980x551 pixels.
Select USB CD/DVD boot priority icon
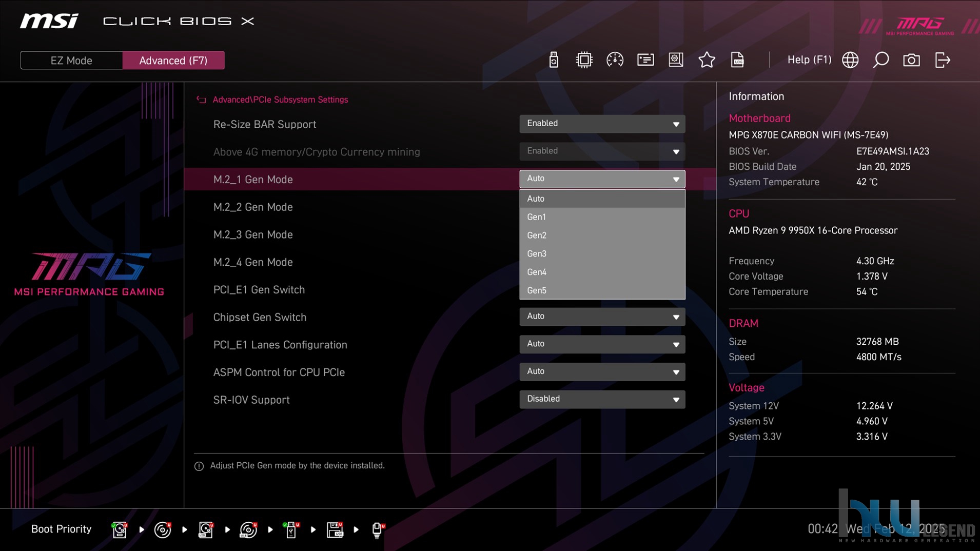click(x=249, y=529)
